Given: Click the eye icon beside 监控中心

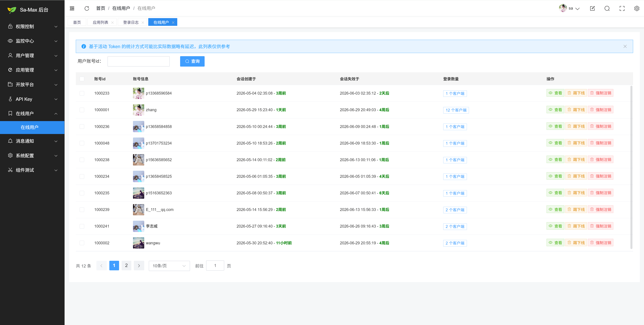Looking at the screenshot, I should pos(10,41).
